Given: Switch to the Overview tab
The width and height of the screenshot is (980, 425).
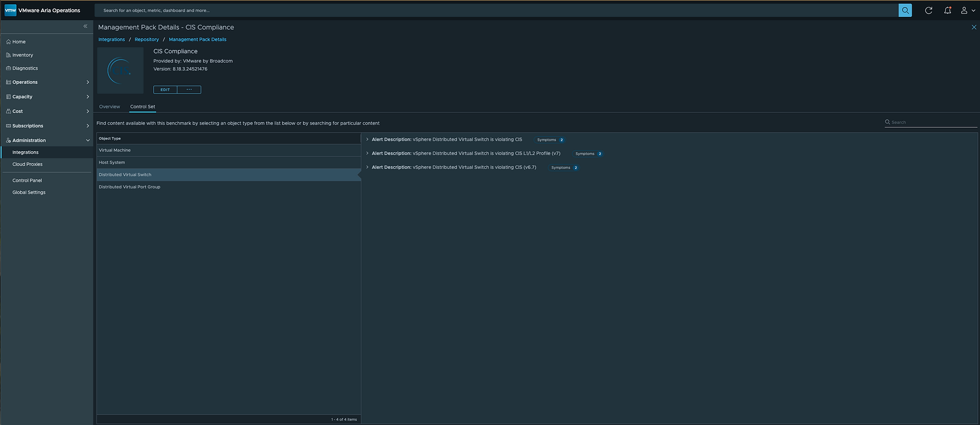Looking at the screenshot, I should point(109,107).
